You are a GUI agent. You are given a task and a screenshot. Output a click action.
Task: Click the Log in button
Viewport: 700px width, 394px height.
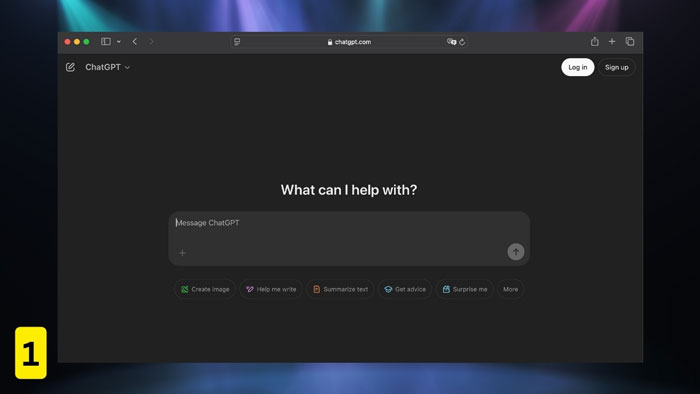point(577,67)
